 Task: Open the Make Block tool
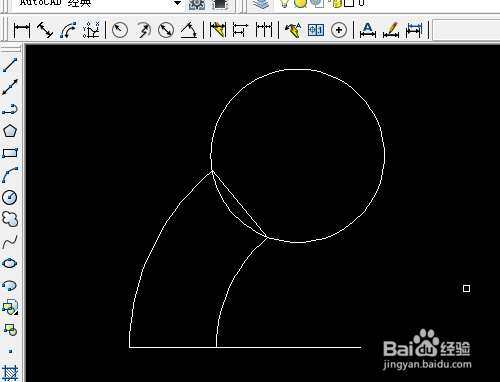[10, 330]
